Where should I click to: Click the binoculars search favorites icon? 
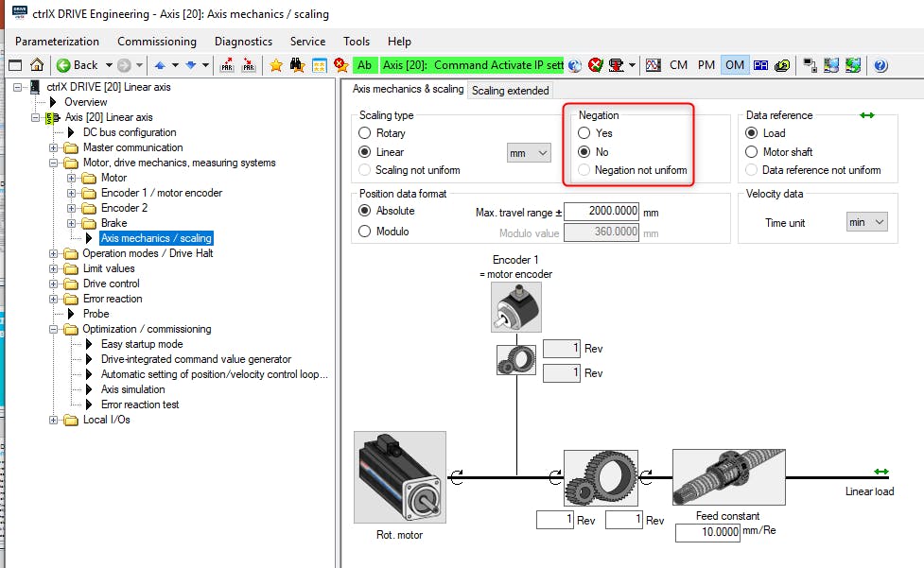coord(297,65)
